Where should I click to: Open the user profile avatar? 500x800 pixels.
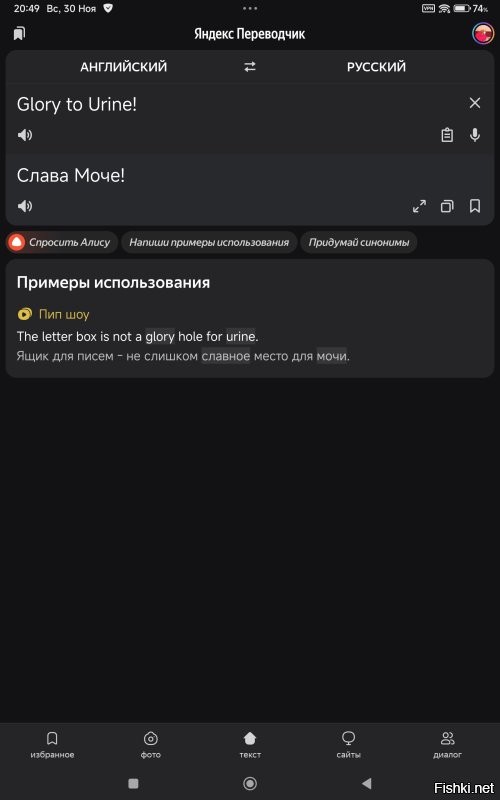pyautogui.click(x=482, y=34)
